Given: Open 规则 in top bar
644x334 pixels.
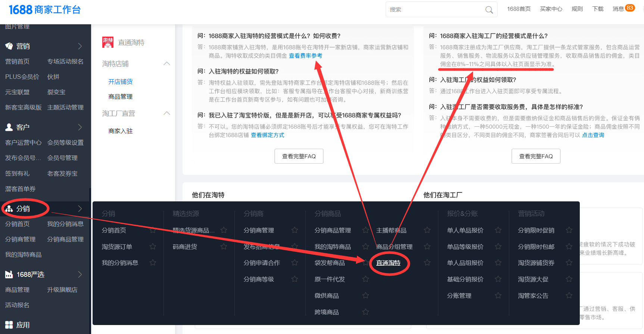Looking at the screenshot, I should click(x=577, y=9).
